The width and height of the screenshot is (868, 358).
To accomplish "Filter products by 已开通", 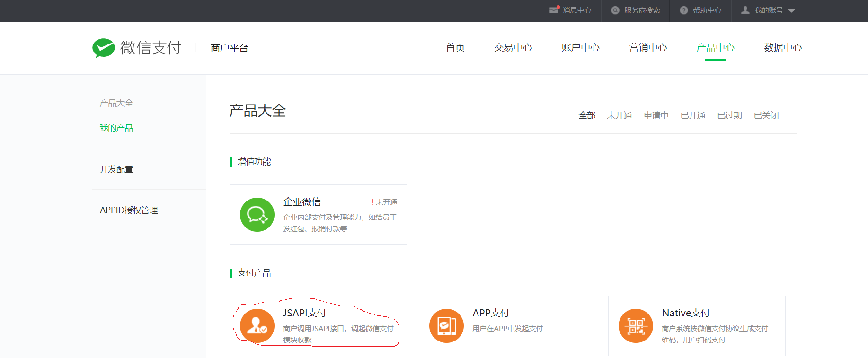I will click(693, 115).
